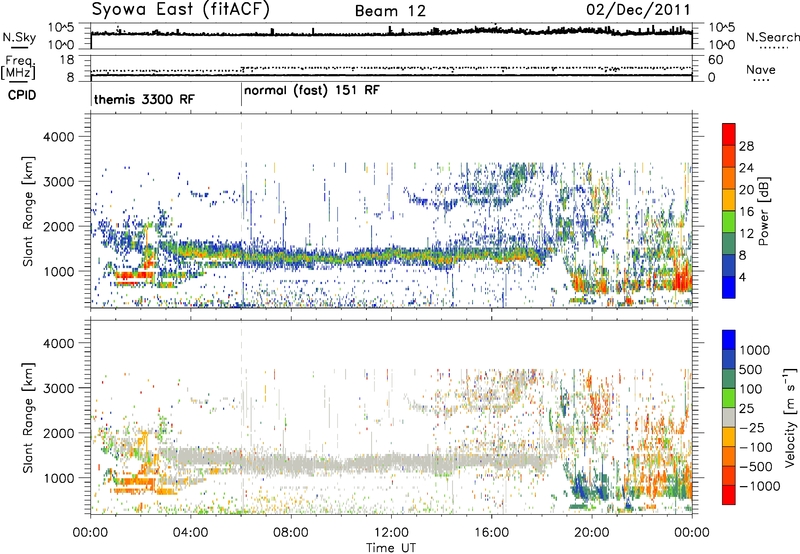Click the '-25' label on the Velocity color bar
This screenshot has width=800, height=554.
(x=754, y=428)
